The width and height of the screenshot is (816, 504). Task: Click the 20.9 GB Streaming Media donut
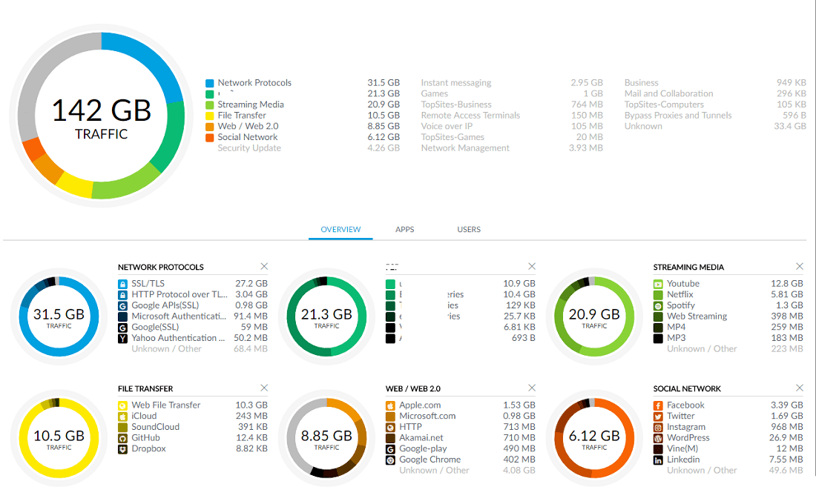(x=594, y=316)
